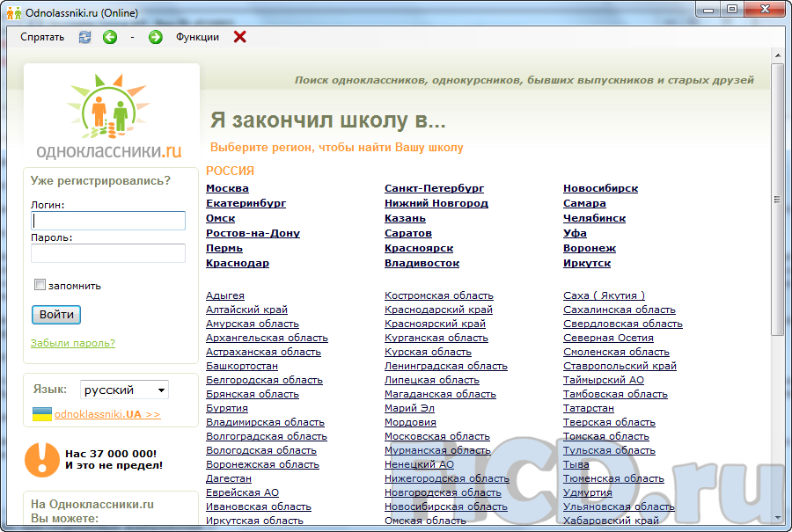Open the odnoklassniki.UA link
Screen dimensions: 792x532
click(107, 414)
